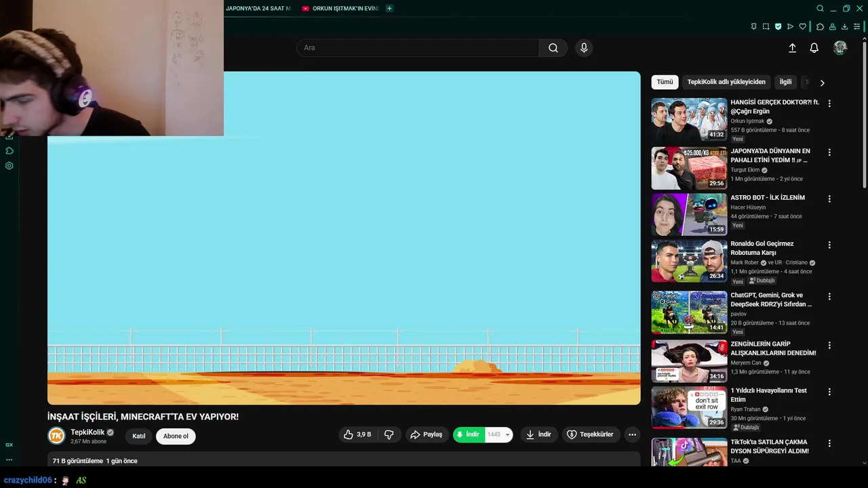Screen dimensions: 868x488
Task: Click the video player area
Action: click(344, 238)
